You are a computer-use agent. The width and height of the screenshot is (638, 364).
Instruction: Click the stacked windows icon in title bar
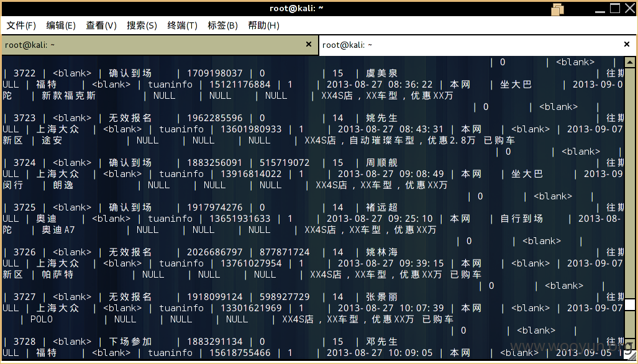(x=558, y=9)
